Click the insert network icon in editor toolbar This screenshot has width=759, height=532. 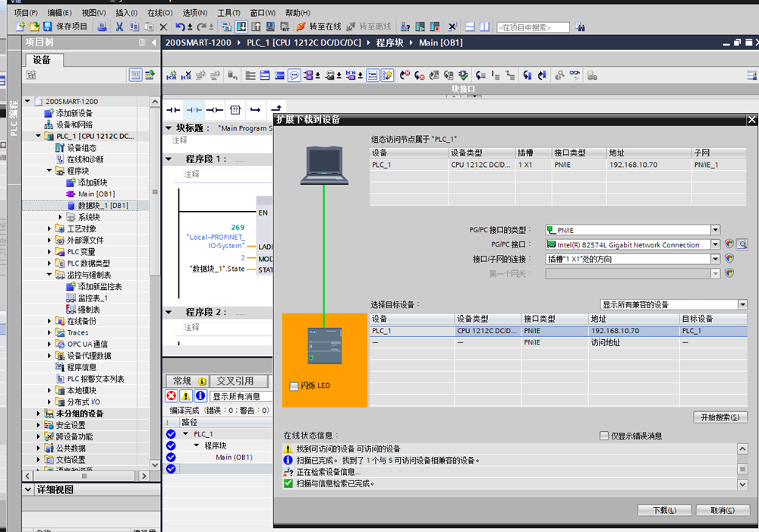[172, 76]
